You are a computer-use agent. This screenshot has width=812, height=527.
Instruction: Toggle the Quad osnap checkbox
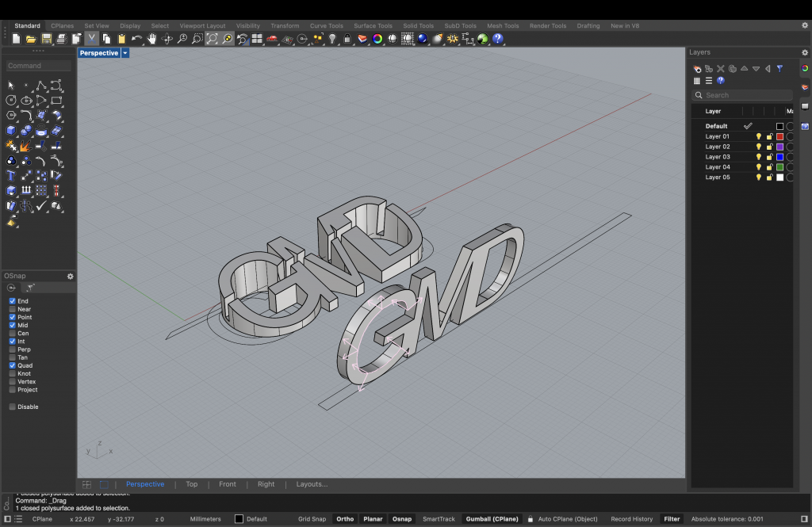(x=13, y=365)
